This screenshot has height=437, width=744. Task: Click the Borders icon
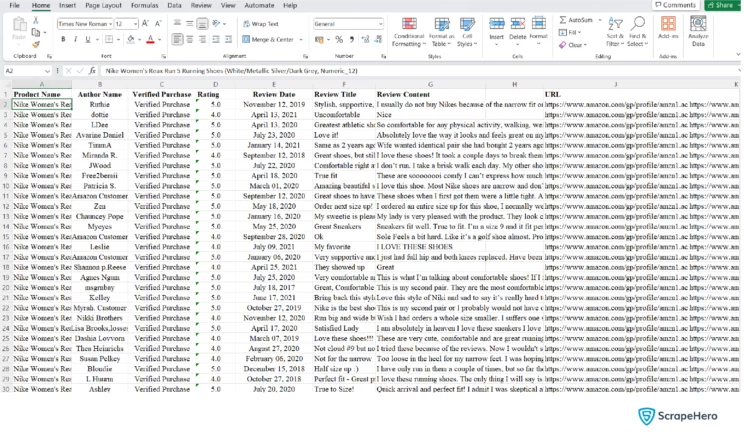tap(109, 39)
